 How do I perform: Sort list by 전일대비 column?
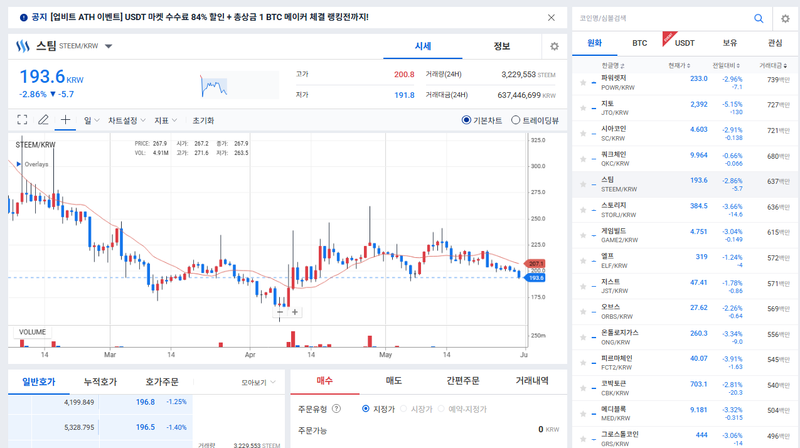pos(726,65)
